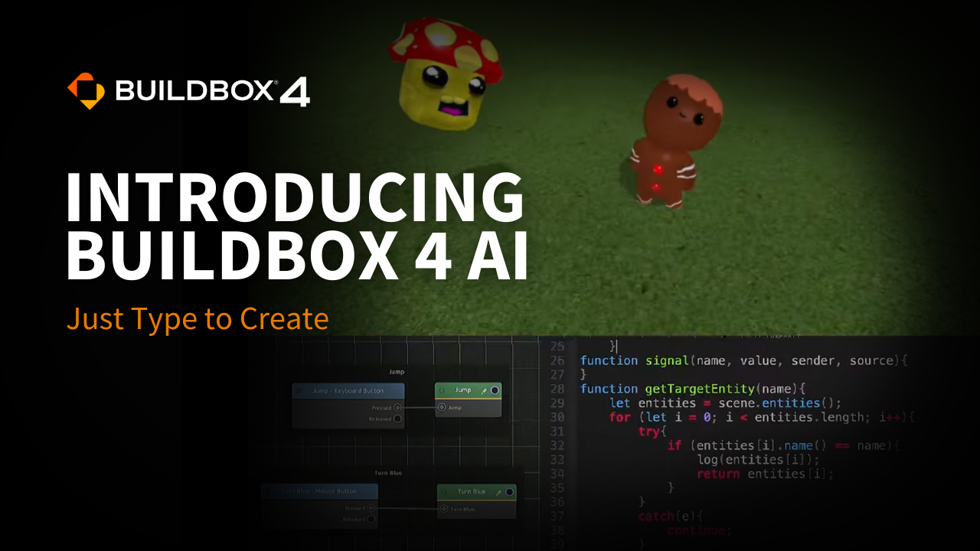Image resolution: width=980 pixels, height=551 pixels.
Task: Click the BUILDBOX 4 wordmark text
Action: click(x=213, y=92)
